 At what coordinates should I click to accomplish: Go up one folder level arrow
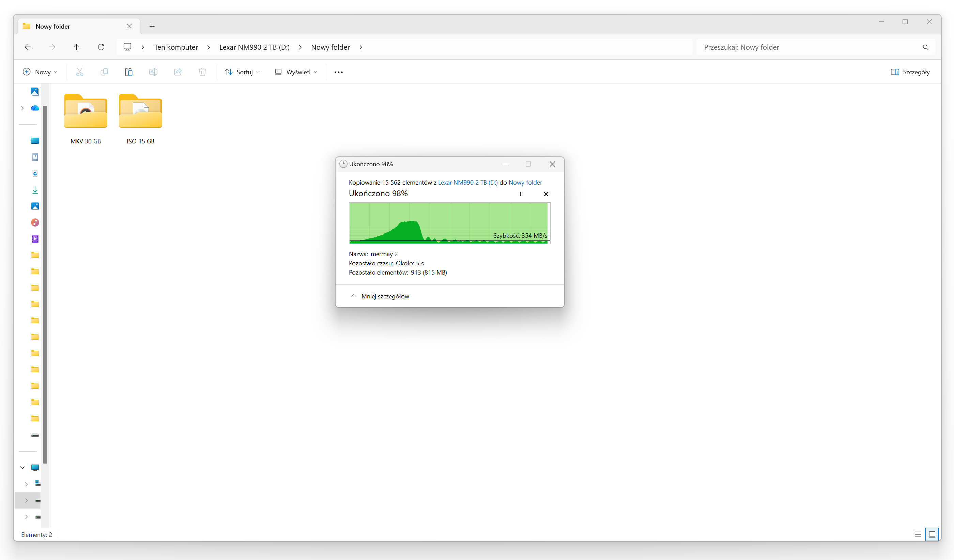tap(76, 47)
